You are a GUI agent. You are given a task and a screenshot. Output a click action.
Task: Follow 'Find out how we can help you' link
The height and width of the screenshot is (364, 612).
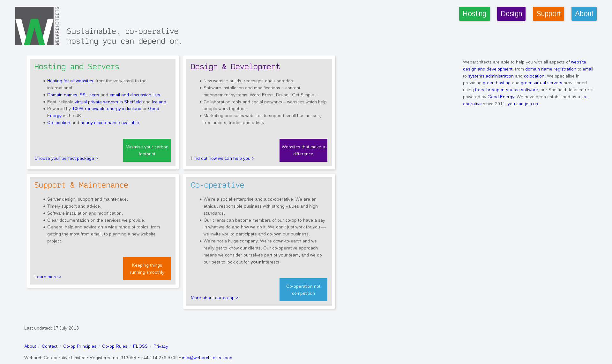tap(222, 159)
